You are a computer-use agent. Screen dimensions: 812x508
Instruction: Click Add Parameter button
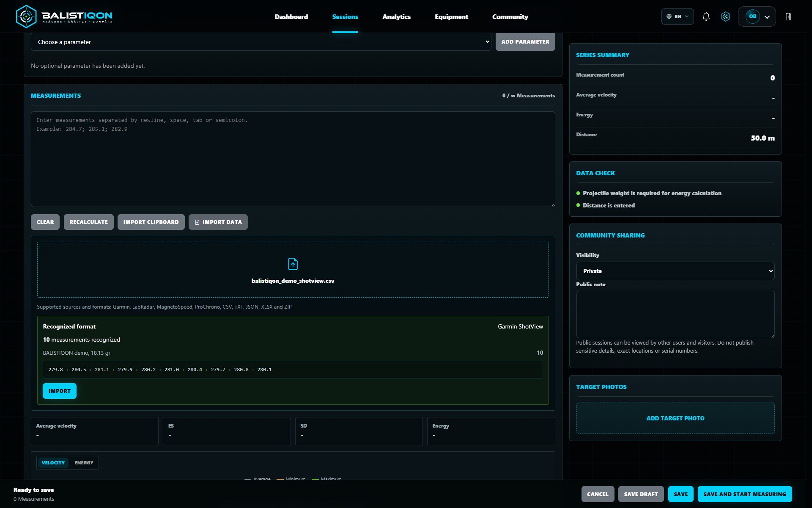coord(525,41)
